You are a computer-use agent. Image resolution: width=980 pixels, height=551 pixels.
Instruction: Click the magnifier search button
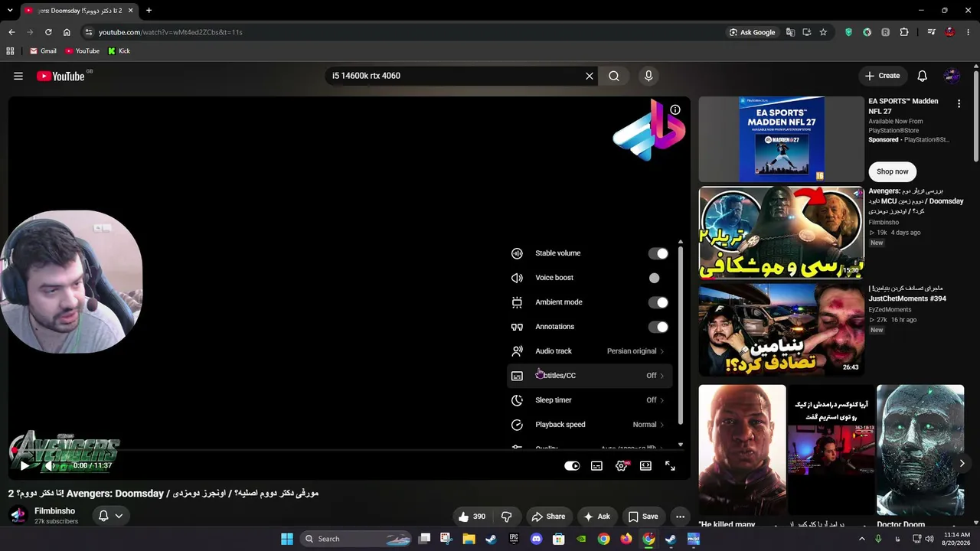click(614, 76)
